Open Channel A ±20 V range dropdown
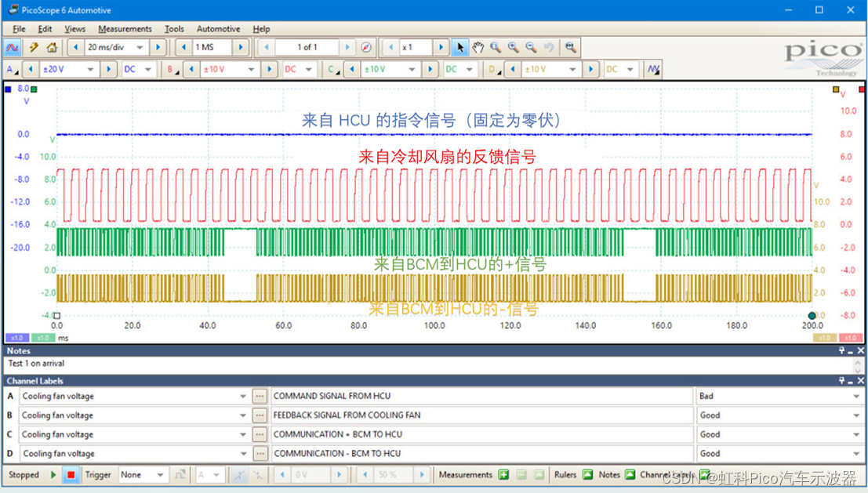This screenshot has width=868, height=493. click(90, 69)
